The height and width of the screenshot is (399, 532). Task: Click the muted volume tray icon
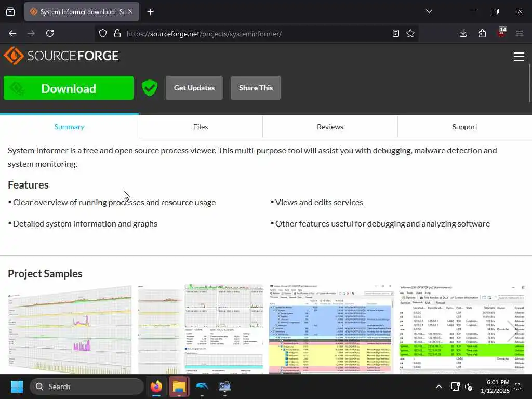(469, 387)
